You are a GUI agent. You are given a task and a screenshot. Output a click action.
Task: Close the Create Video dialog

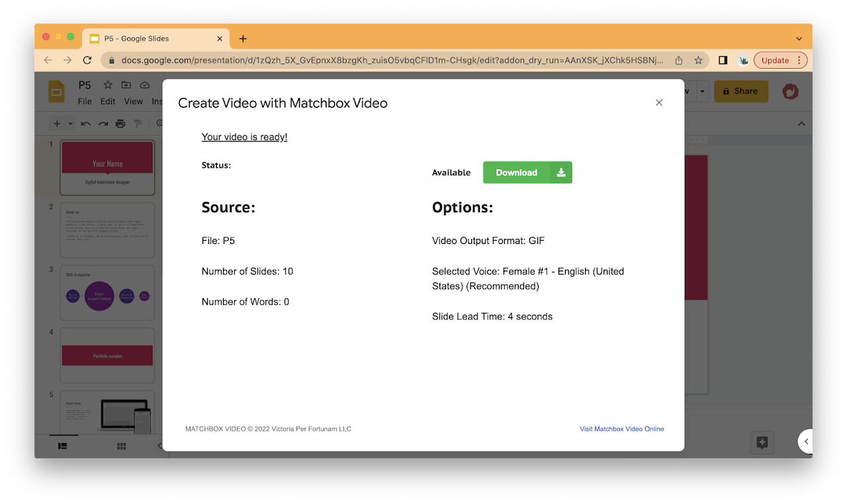[659, 103]
